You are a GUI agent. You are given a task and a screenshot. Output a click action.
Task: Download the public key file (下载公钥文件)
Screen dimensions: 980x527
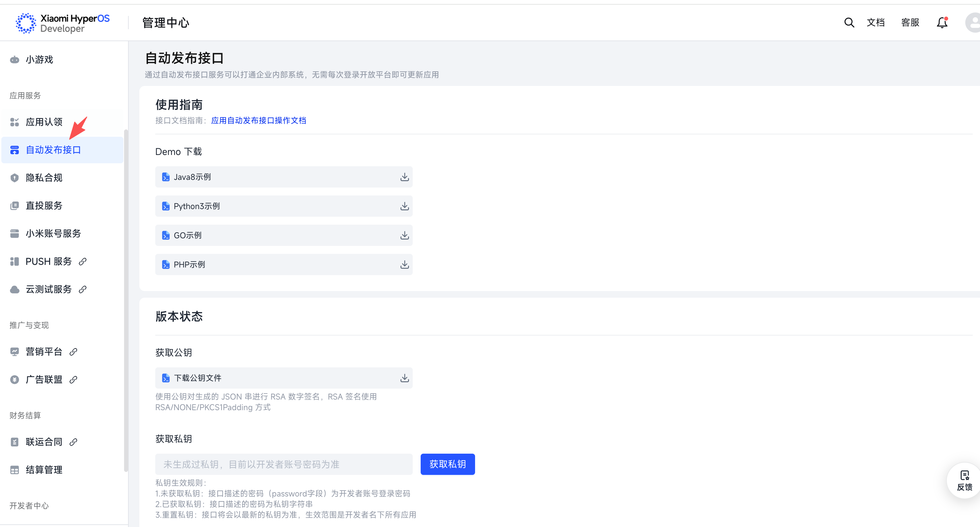404,378
